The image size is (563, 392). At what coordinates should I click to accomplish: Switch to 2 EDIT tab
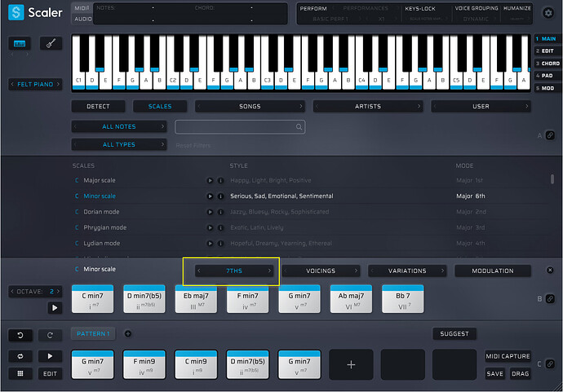pyautogui.click(x=546, y=51)
